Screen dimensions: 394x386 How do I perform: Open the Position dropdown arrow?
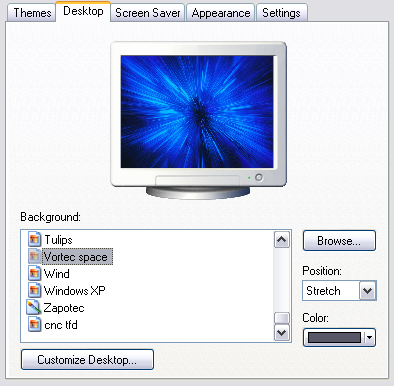click(x=367, y=291)
